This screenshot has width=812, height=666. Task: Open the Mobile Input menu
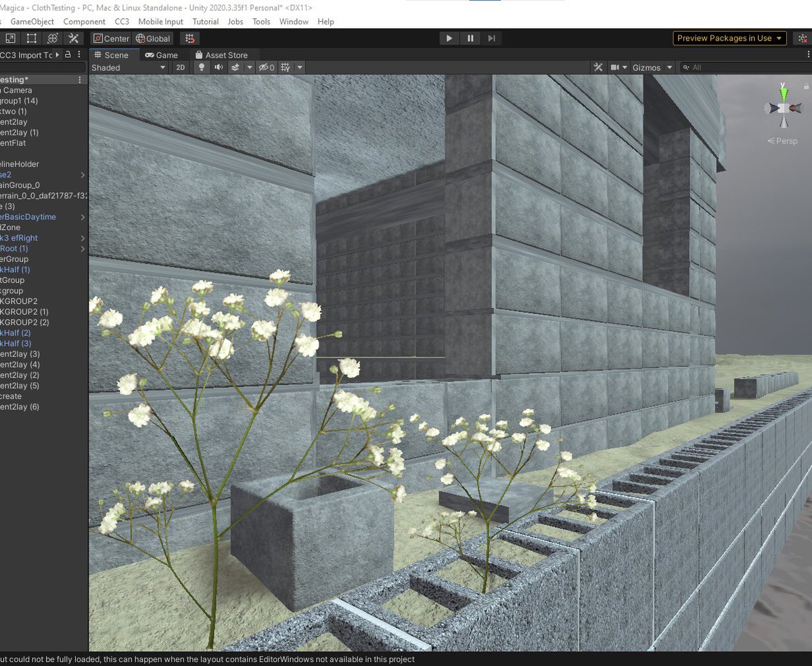[x=160, y=22]
